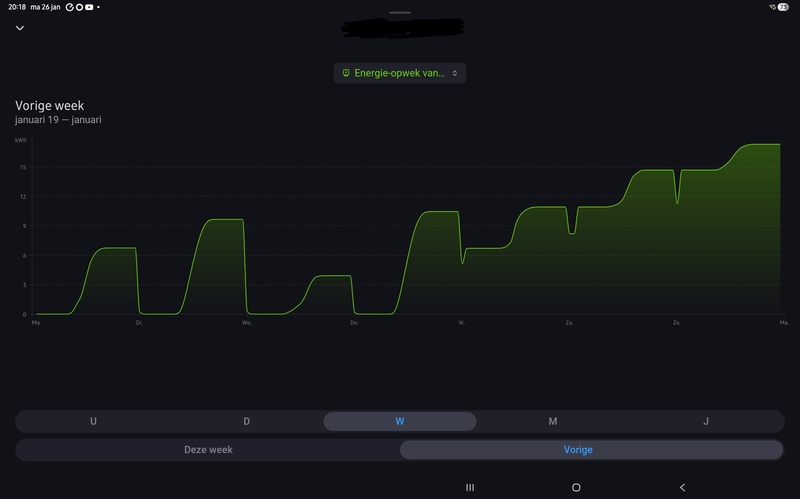Tap the status bar date ma 26 jan
800x499 pixels.
coord(45,7)
